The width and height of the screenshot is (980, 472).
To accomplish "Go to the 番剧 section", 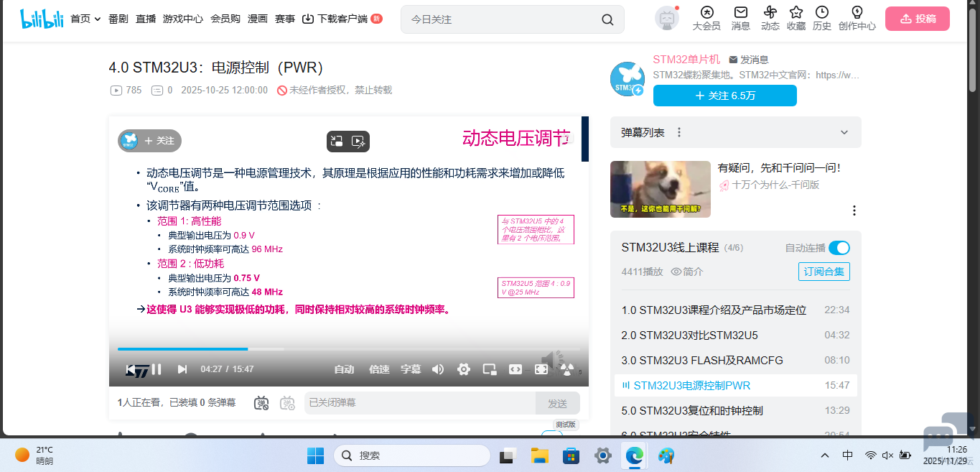I will (x=117, y=19).
